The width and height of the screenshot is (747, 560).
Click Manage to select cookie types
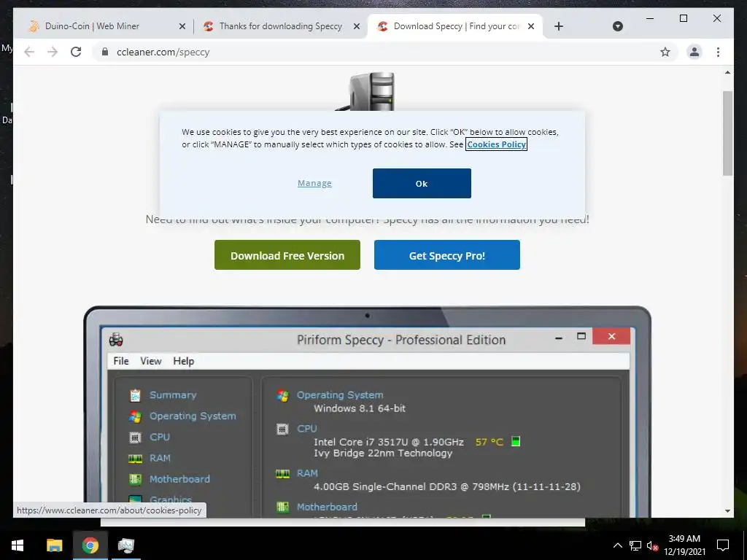point(314,183)
